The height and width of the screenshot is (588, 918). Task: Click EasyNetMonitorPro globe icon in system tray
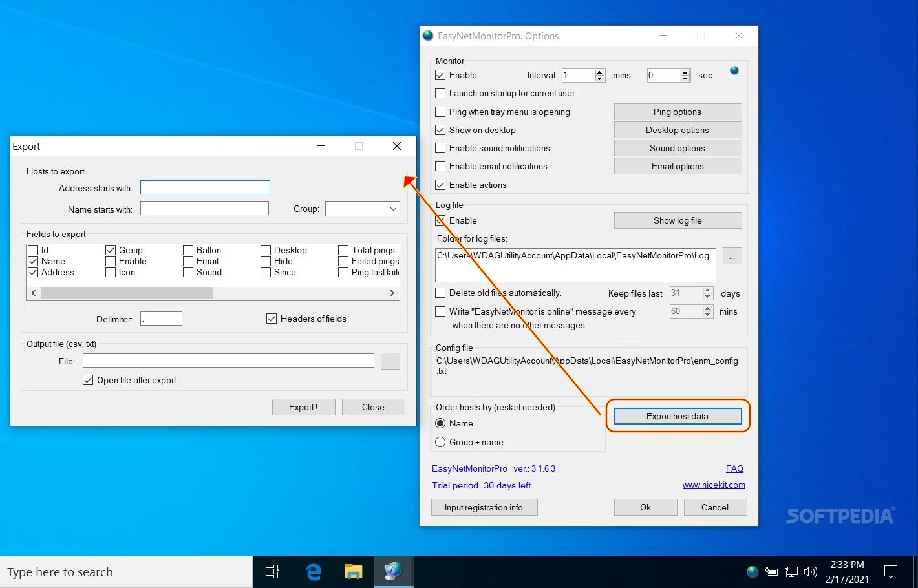pyautogui.click(x=752, y=571)
